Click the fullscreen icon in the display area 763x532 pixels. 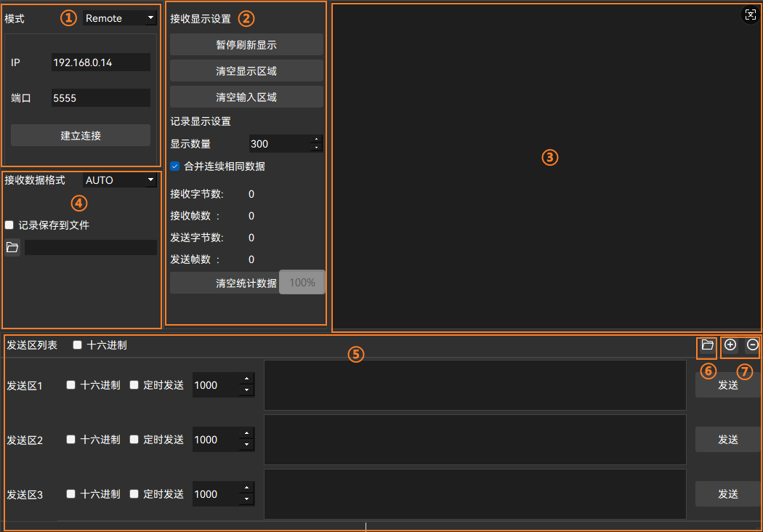tap(751, 15)
